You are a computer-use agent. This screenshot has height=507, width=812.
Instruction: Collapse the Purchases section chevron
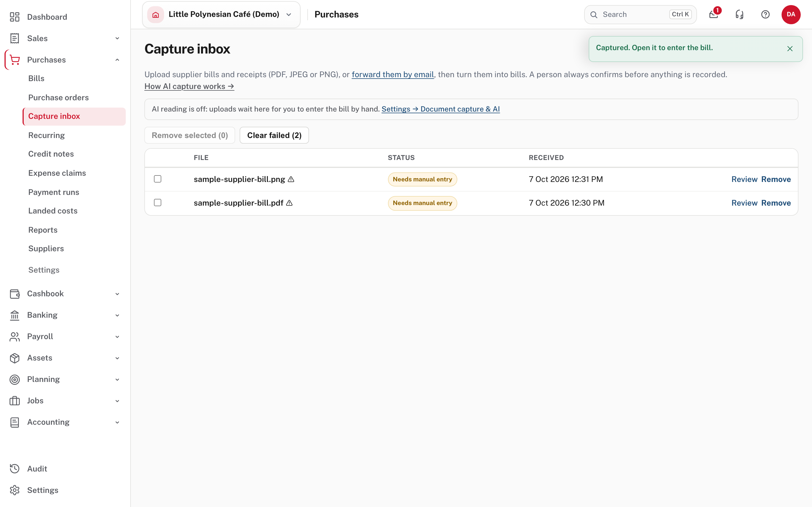click(x=117, y=60)
